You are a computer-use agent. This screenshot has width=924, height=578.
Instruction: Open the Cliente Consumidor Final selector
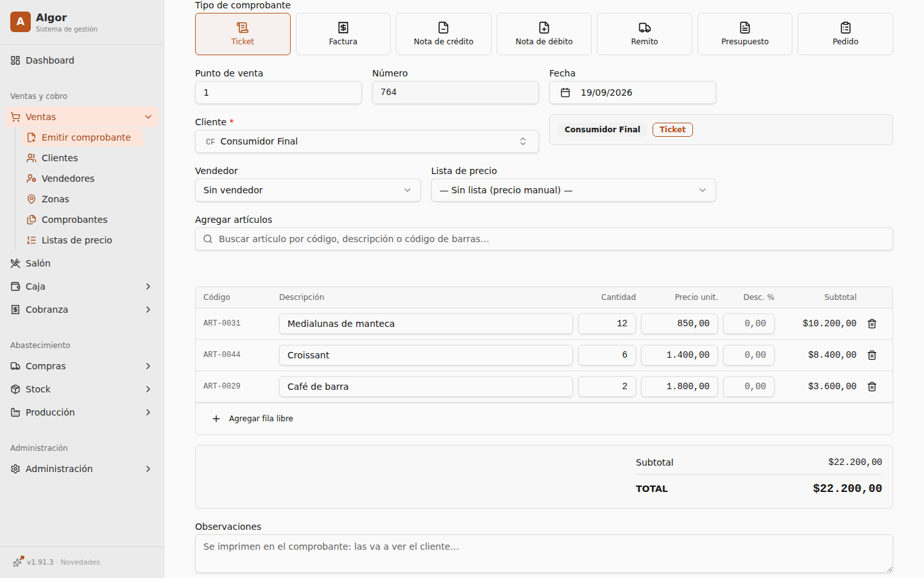coord(367,141)
